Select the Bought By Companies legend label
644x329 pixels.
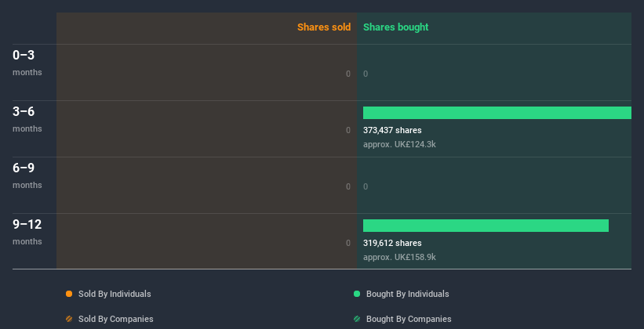coord(409,319)
